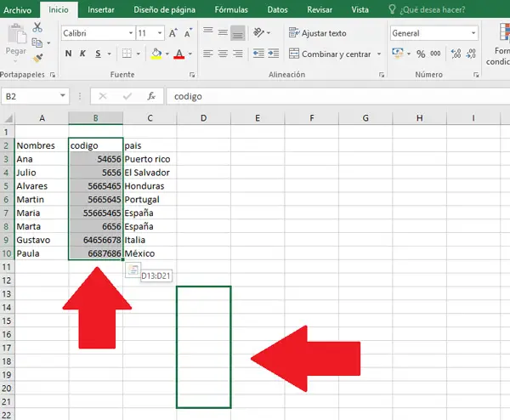
Task: Toggle italic with the K button
Action: (x=82, y=54)
